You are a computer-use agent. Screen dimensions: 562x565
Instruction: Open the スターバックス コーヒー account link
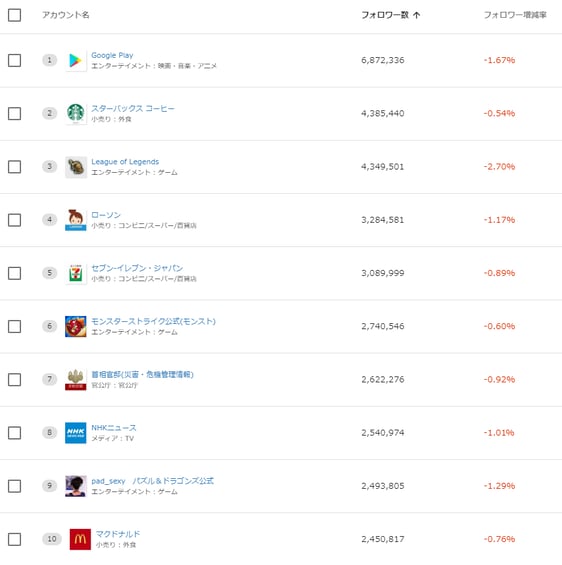tap(133, 108)
